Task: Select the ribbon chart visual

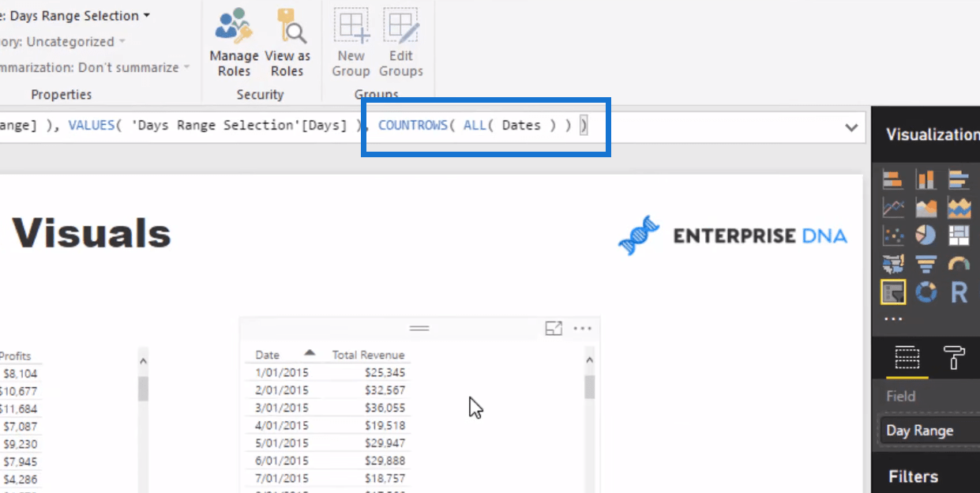Action: [x=959, y=208]
